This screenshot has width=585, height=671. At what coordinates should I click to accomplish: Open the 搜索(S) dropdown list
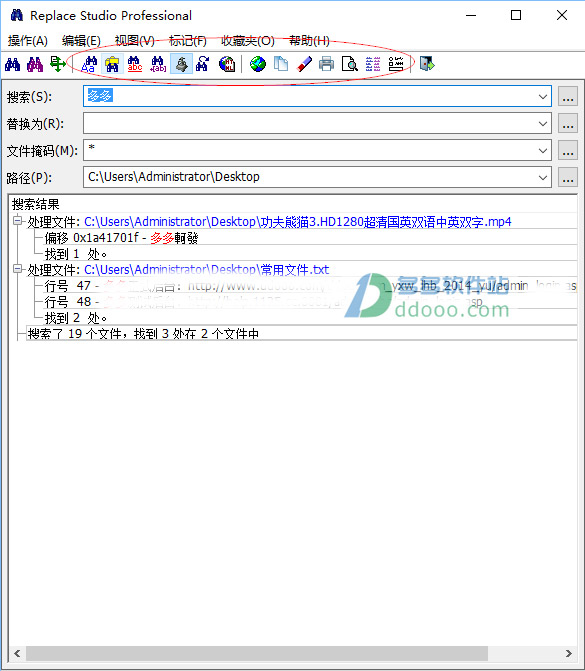pos(543,97)
